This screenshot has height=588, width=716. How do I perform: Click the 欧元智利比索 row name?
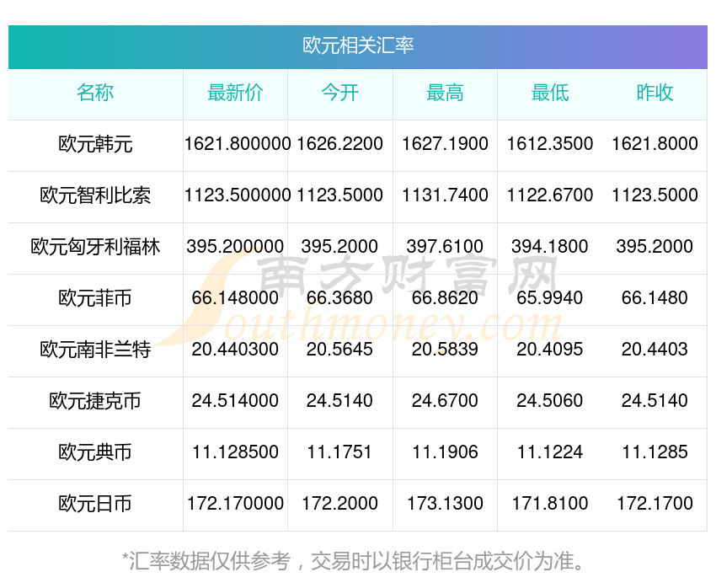[x=95, y=195]
